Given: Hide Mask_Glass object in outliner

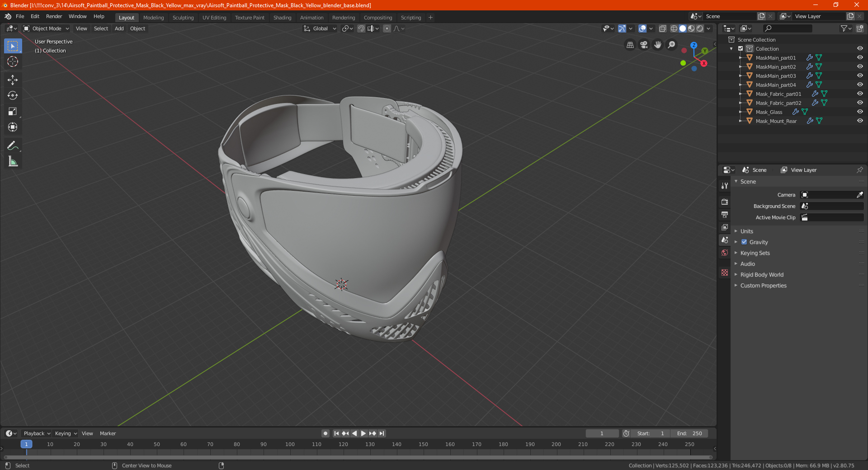Looking at the screenshot, I should pyautogui.click(x=860, y=112).
